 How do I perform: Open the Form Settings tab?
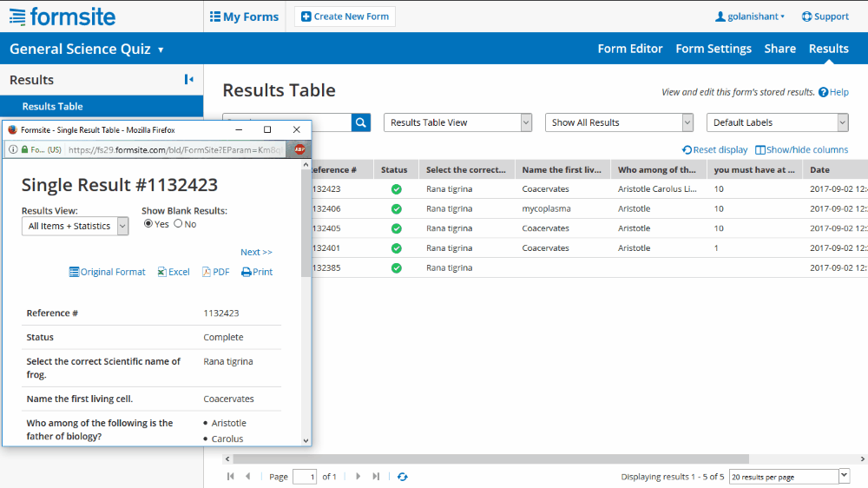pyautogui.click(x=713, y=49)
